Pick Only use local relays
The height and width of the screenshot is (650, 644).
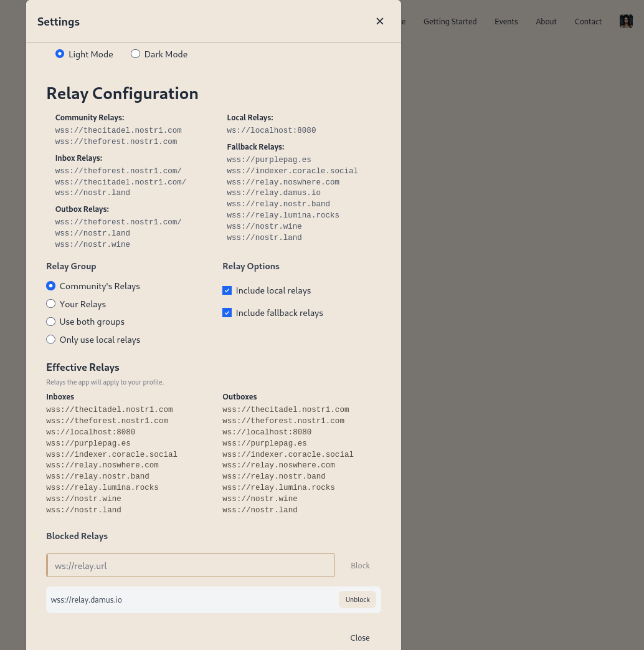click(50, 340)
